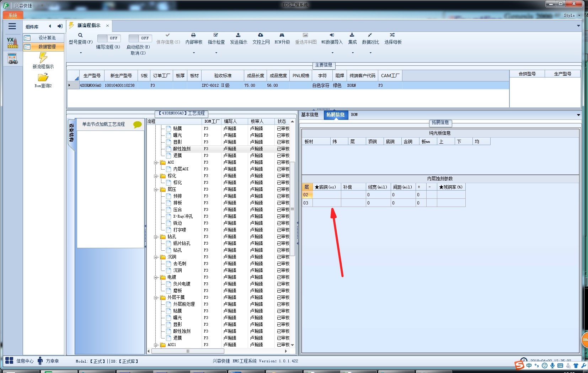Open 信息中心 grid icon in status bar
The width and height of the screenshot is (588, 373).
tap(9, 361)
